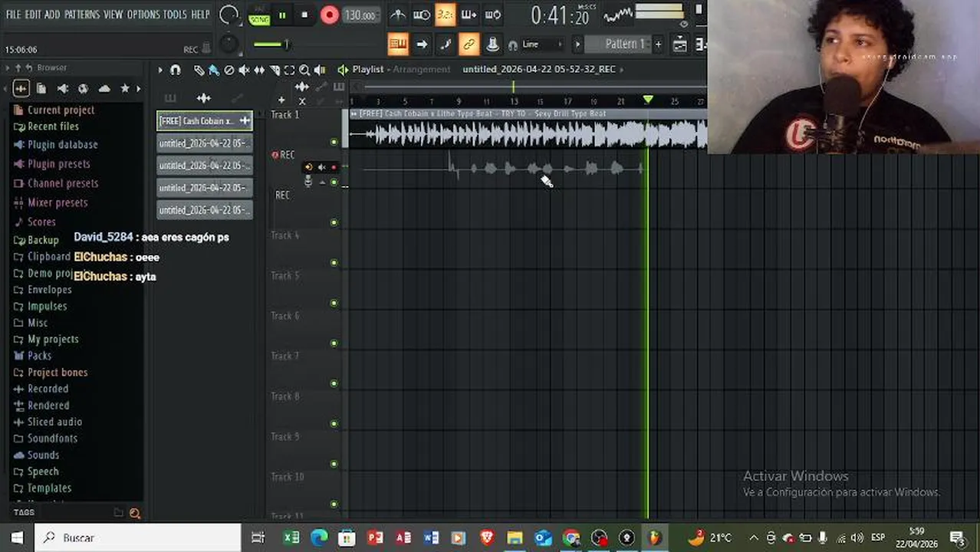Open the browser starred favorites icon
980x552 pixels.
125,89
